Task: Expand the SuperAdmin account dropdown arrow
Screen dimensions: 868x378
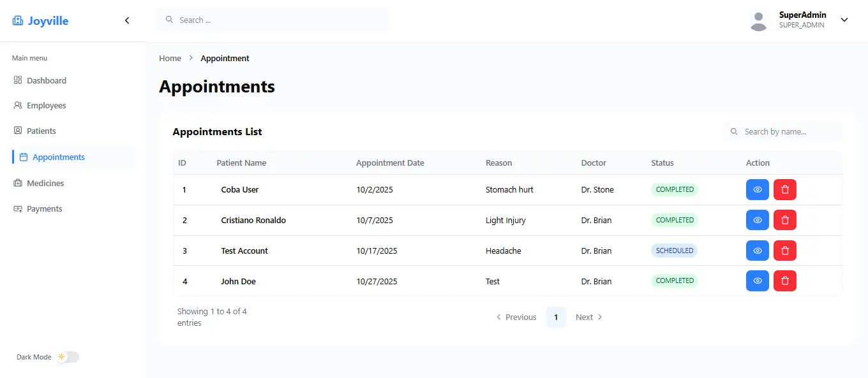Action: [x=844, y=20]
